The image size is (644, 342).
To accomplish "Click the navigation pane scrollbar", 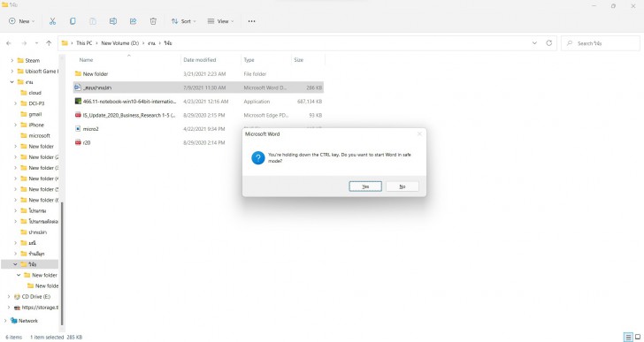I will (62, 262).
